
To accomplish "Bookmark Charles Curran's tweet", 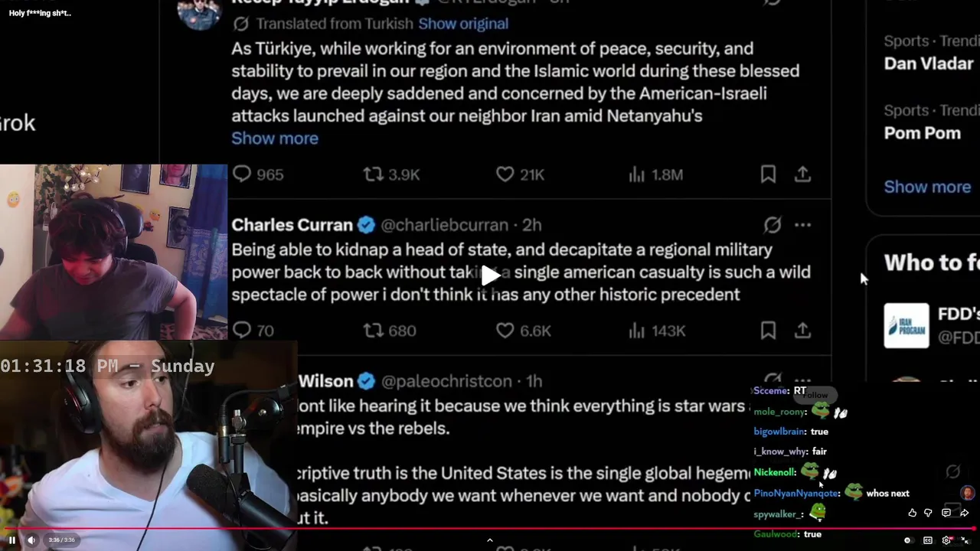I will pos(768,331).
